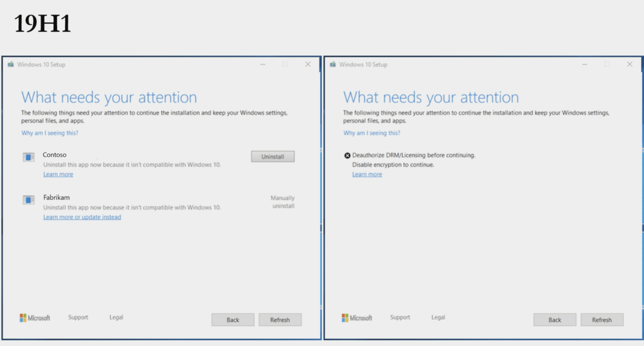Click 'Deauthorize DRM/Licensing before continuing' text
This screenshot has height=346, width=644.
click(413, 155)
